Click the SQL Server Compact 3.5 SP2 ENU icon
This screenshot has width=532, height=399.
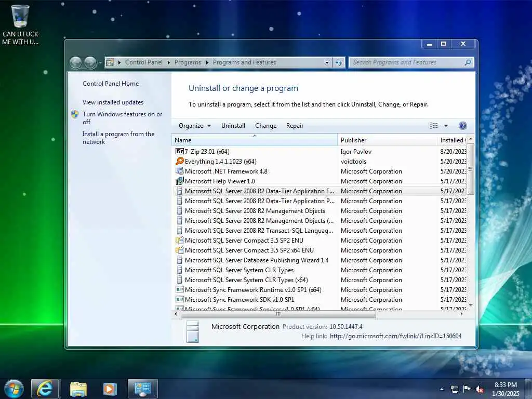click(179, 240)
